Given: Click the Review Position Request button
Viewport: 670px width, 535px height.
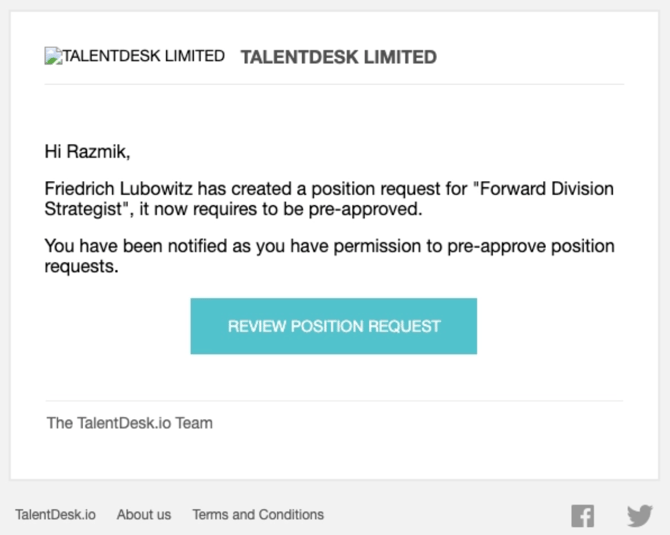Looking at the screenshot, I should (x=334, y=326).
